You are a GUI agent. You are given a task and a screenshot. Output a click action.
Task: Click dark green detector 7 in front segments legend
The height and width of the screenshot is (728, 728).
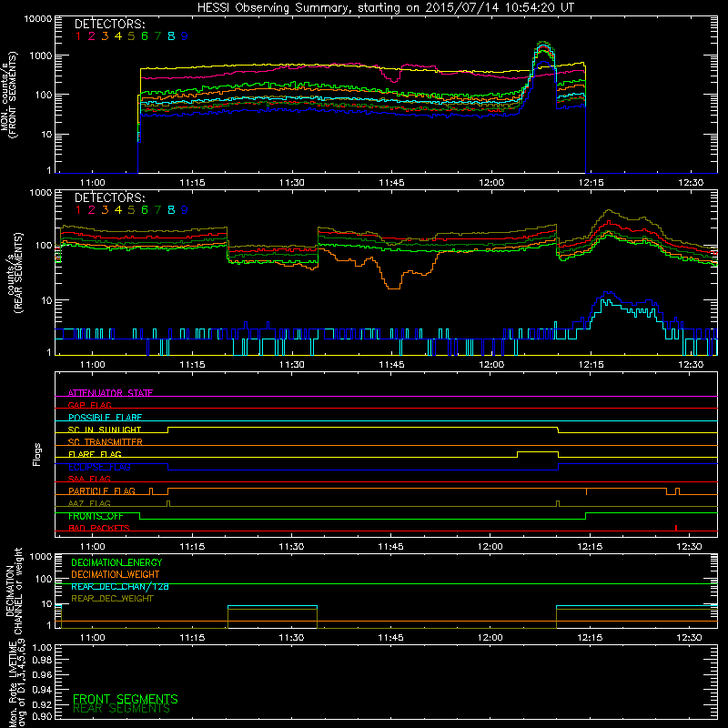(x=157, y=36)
